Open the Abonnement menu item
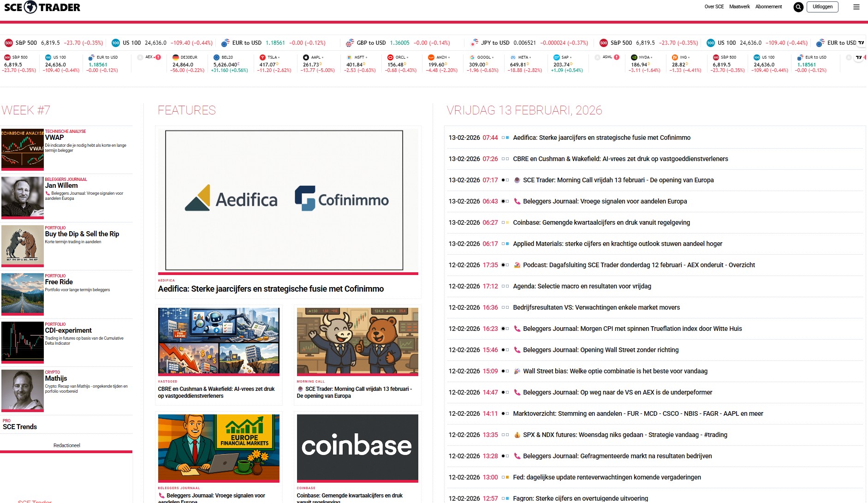868x503 pixels. tap(768, 7)
